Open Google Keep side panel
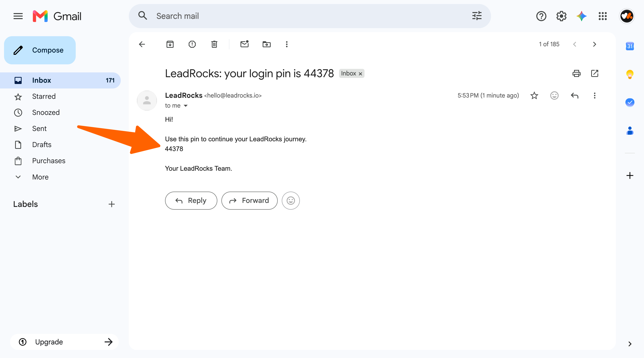This screenshot has height=358, width=644. pyautogui.click(x=630, y=74)
